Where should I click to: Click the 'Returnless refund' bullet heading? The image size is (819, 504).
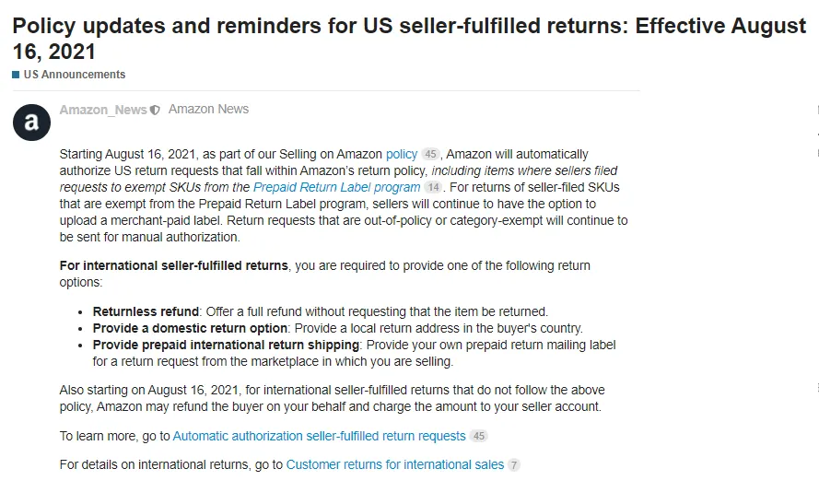(146, 311)
